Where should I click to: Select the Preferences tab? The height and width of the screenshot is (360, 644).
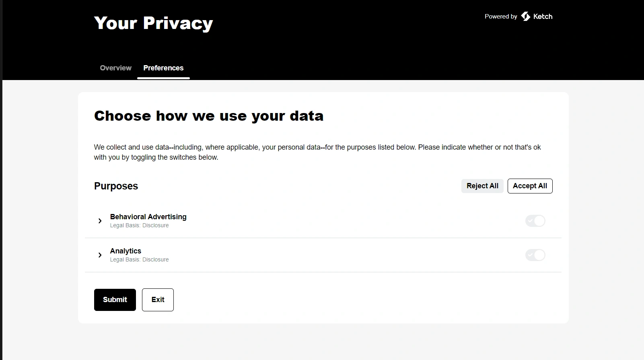coord(163,68)
